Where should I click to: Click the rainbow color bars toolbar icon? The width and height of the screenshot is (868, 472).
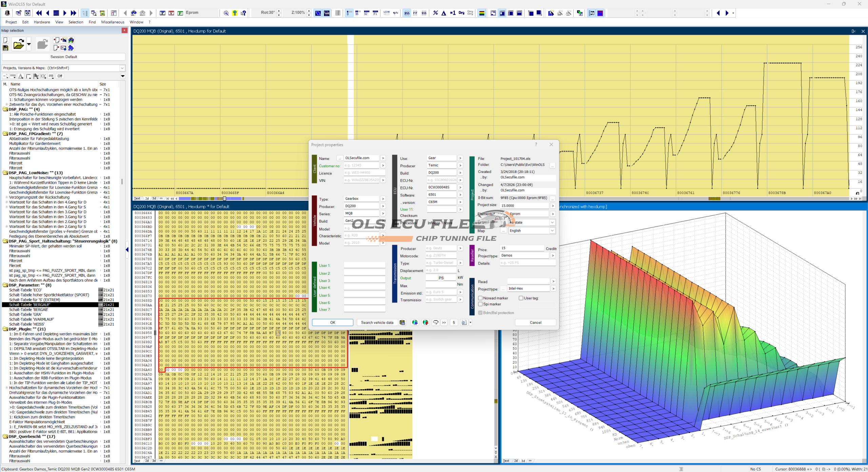(x=481, y=13)
